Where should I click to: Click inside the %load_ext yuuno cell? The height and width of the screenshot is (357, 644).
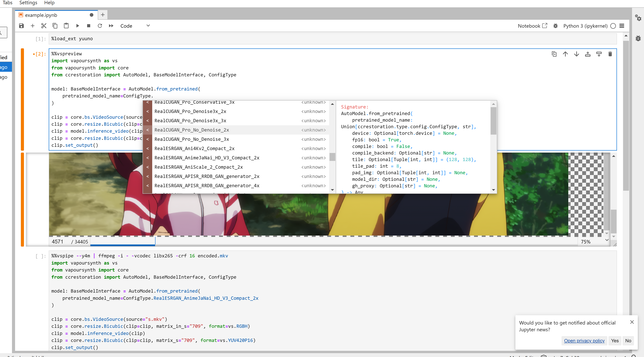coord(332,39)
